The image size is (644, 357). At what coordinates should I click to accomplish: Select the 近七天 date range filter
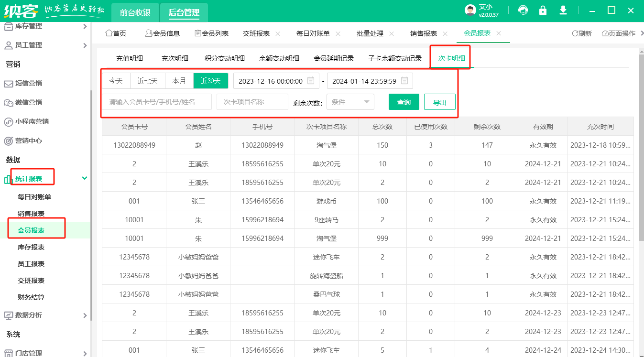147,81
